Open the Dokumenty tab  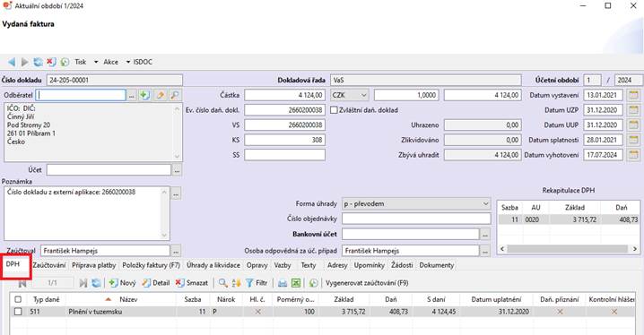[437, 265]
